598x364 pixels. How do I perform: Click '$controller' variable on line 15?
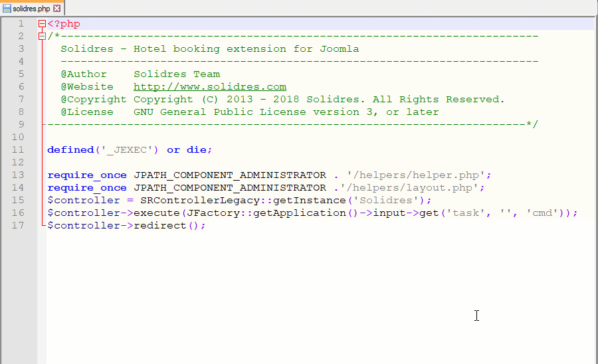click(x=84, y=200)
